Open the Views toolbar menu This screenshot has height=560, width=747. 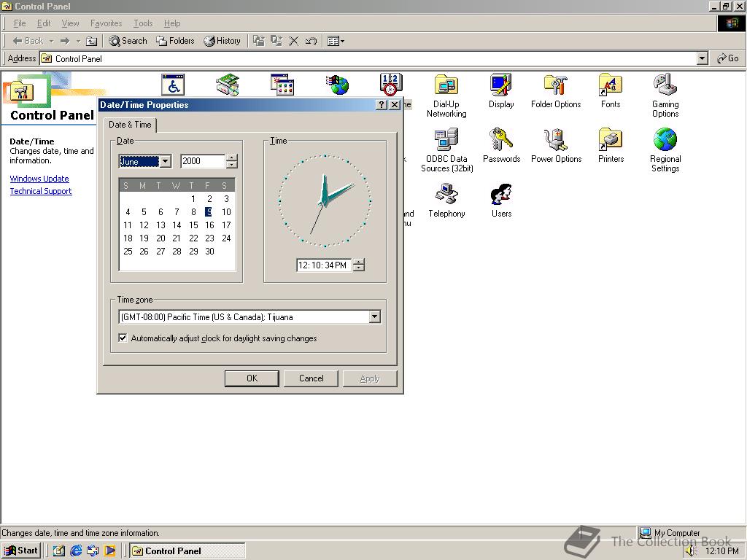point(336,41)
